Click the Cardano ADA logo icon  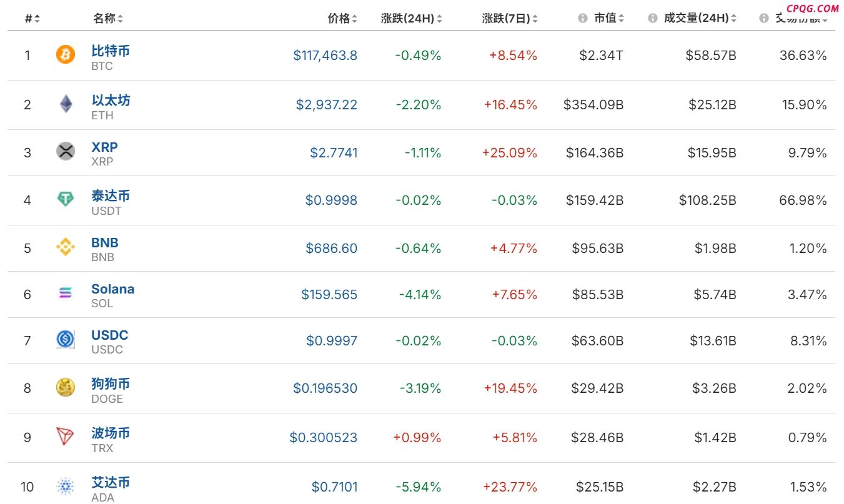65,486
